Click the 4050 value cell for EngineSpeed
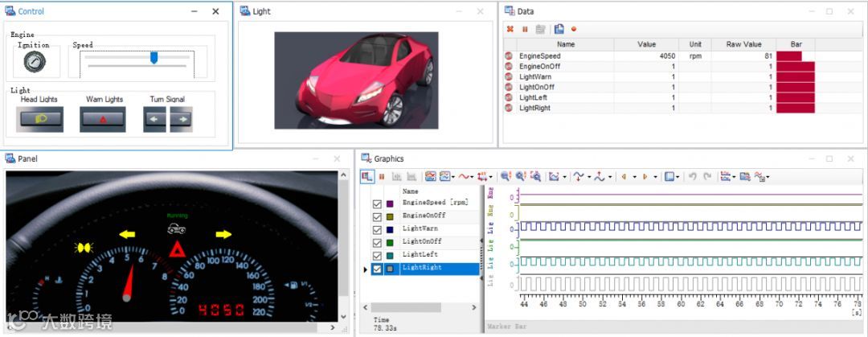The image size is (868, 337). click(646, 56)
